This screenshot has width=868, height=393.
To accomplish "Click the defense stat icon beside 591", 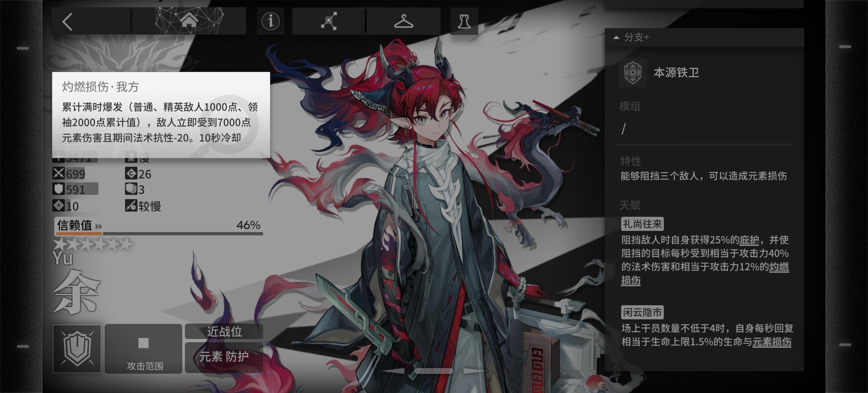I will pyautogui.click(x=59, y=189).
